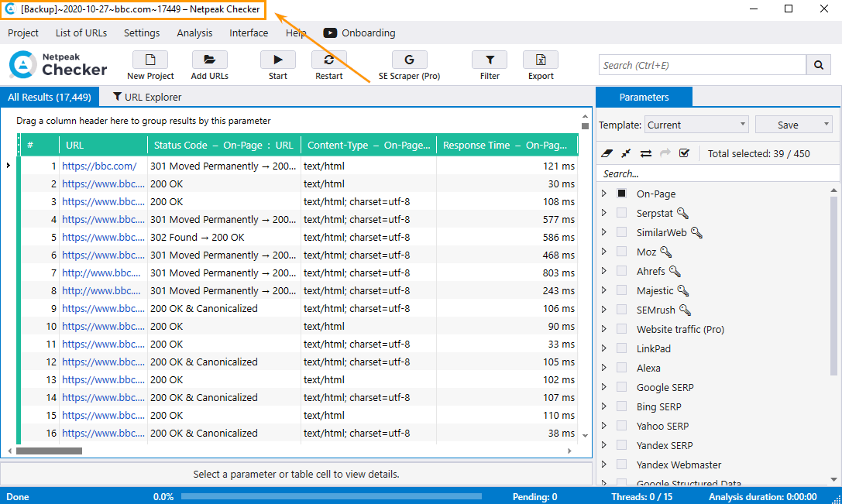Screen dimensions: 842x504
Task: Click the collapse-all arrows icon in Parameters
Action: pyautogui.click(x=626, y=153)
